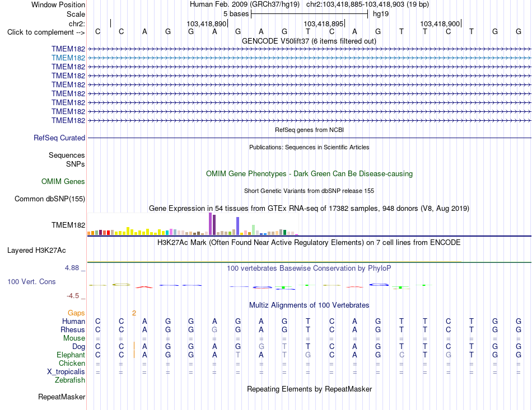Click the hg19 label beside scale bar

(381, 14)
